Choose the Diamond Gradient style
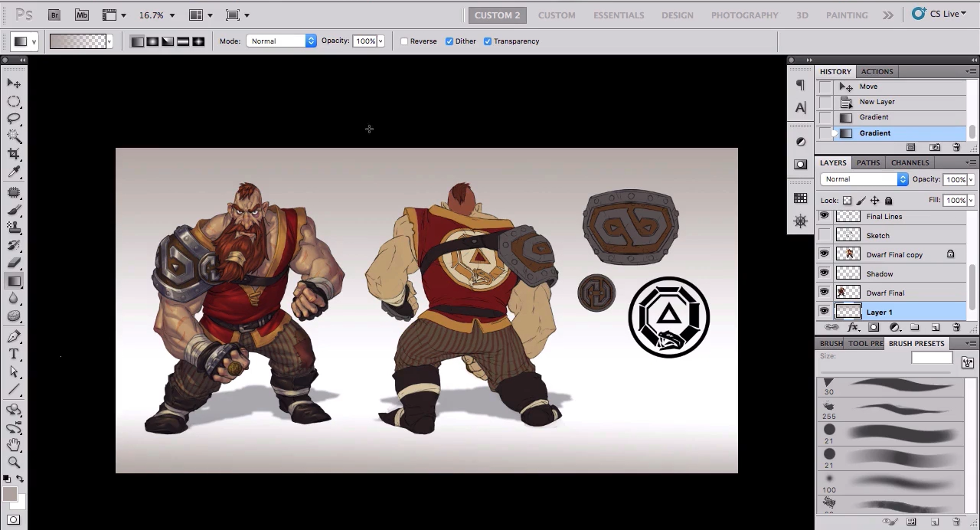The height and width of the screenshot is (530, 980). tap(198, 41)
